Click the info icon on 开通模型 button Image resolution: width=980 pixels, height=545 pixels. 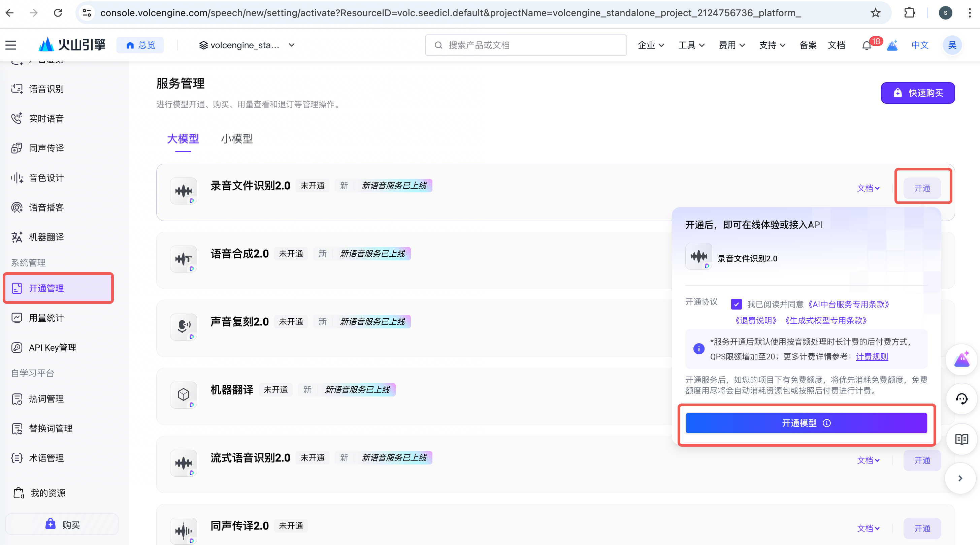point(827,423)
